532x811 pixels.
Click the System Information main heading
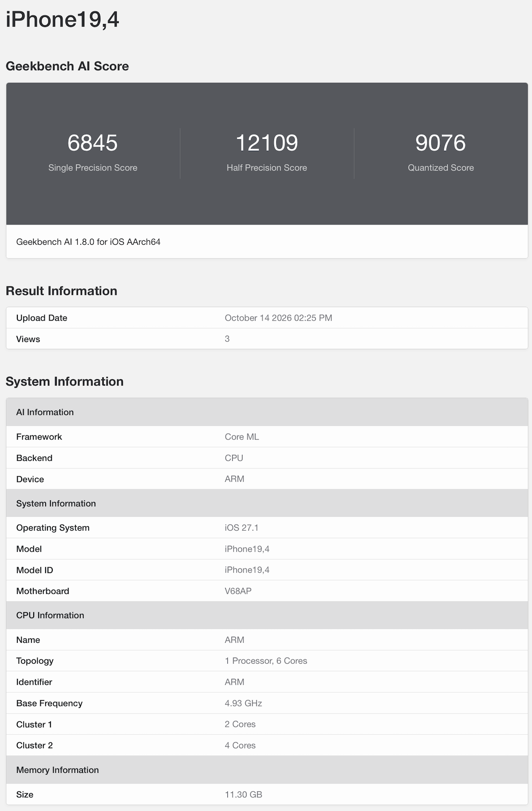coord(65,381)
